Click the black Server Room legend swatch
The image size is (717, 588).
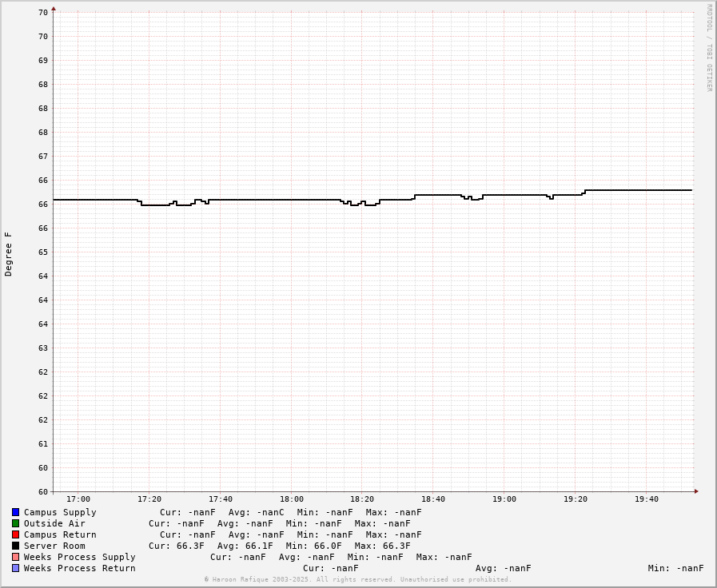tap(15, 546)
